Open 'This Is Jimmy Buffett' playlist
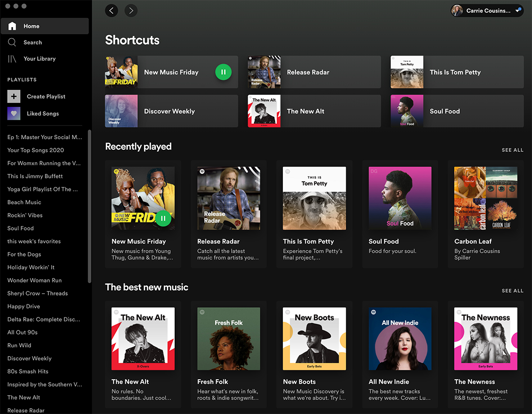532x414 pixels. tap(35, 176)
